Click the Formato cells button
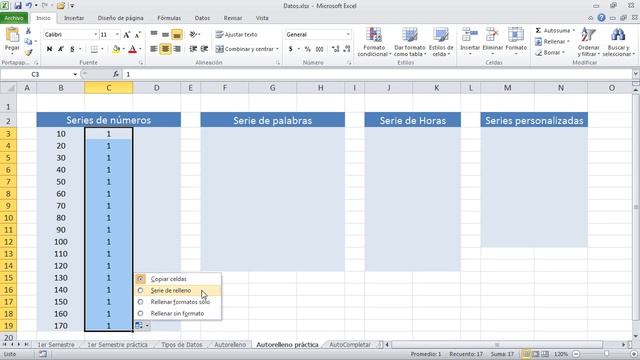This screenshot has height=360, width=640. pos(516,41)
